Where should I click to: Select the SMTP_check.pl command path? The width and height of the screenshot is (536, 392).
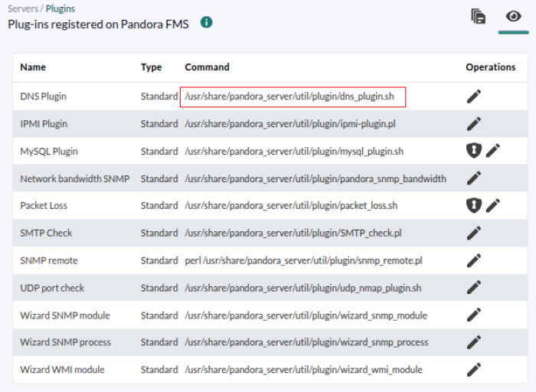[x=293, y=233]
